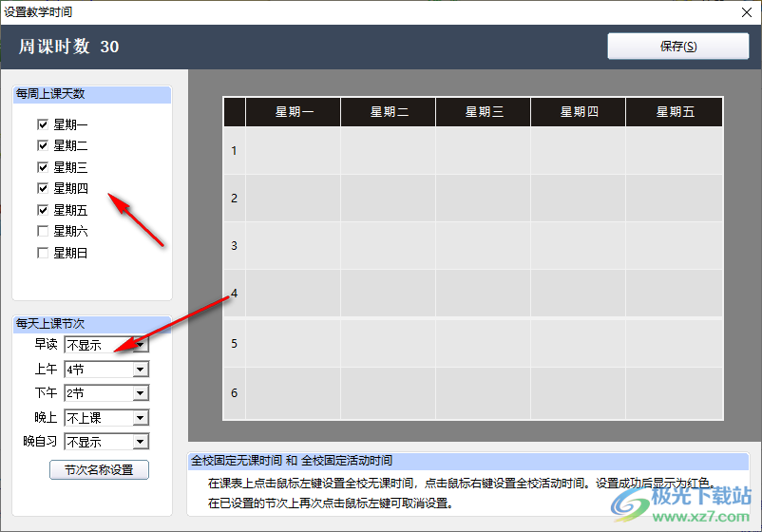Open the 早读 dropdown showing 不显示

(106, 345)
